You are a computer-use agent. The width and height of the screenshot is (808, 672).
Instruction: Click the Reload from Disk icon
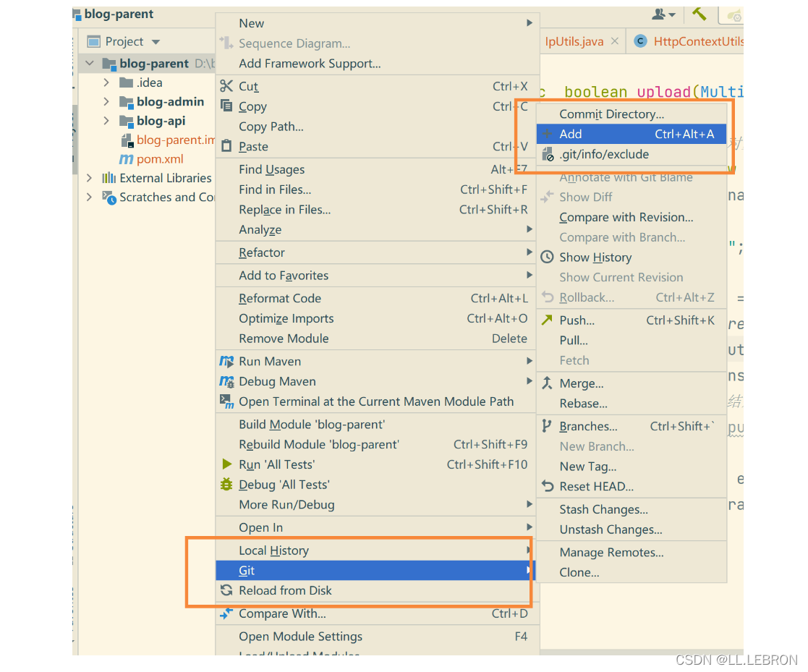pyautogui.click(x=226, y=591)
